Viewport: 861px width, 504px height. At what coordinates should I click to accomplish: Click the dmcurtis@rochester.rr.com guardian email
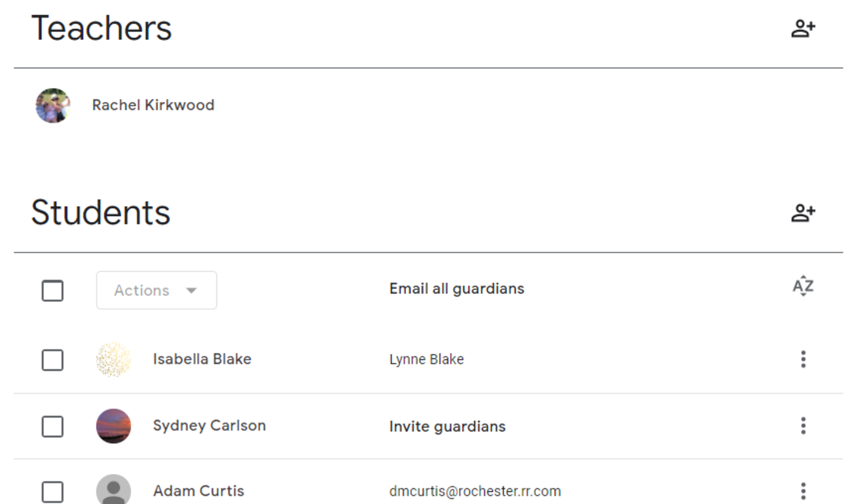[x=475, y=491]
